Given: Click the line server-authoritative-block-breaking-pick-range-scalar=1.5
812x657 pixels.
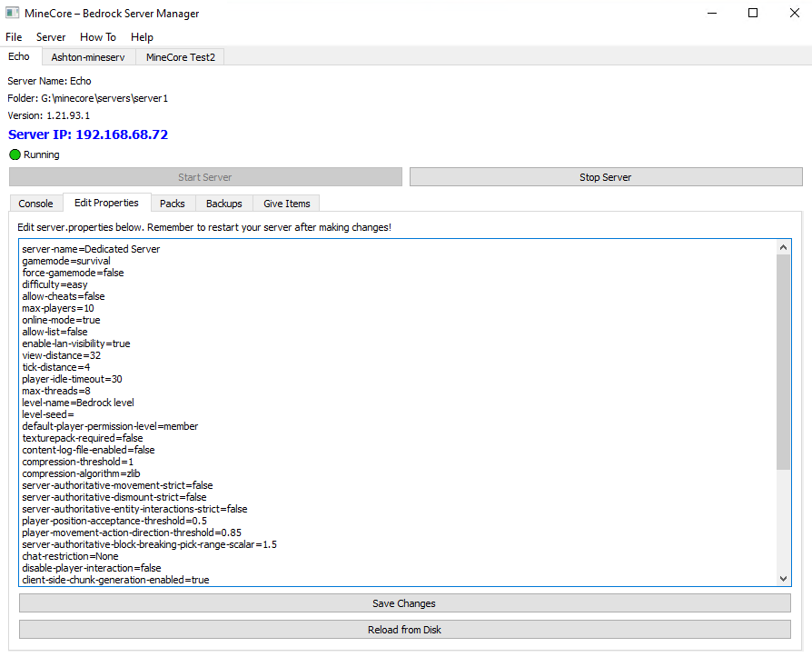Looking at the screenshot, I should 150,544.
